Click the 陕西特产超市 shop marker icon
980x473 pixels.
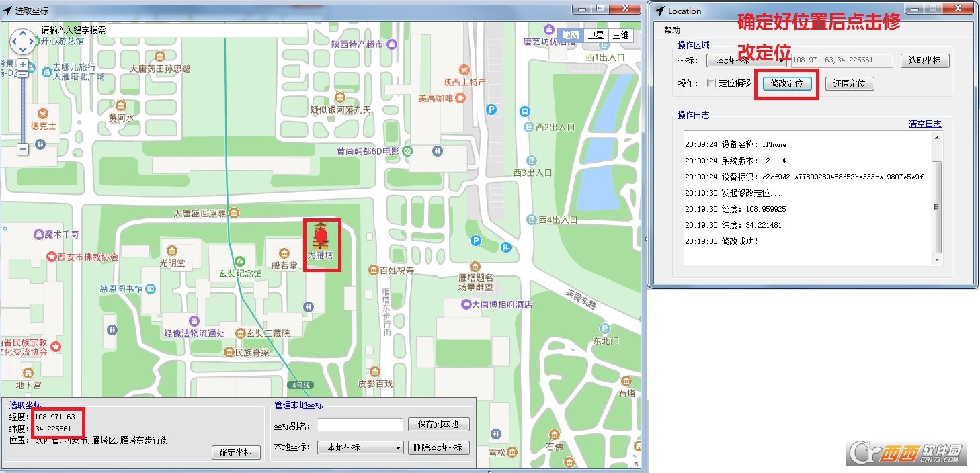(x=392, y=44)
